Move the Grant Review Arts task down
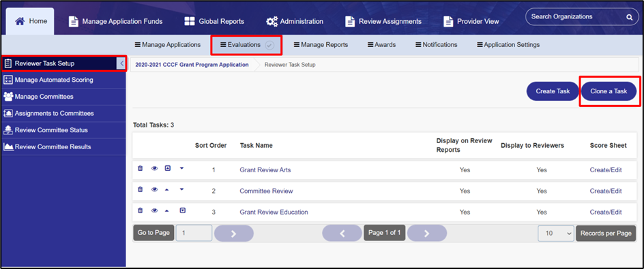Screen dimensions: 644x269 182,168
